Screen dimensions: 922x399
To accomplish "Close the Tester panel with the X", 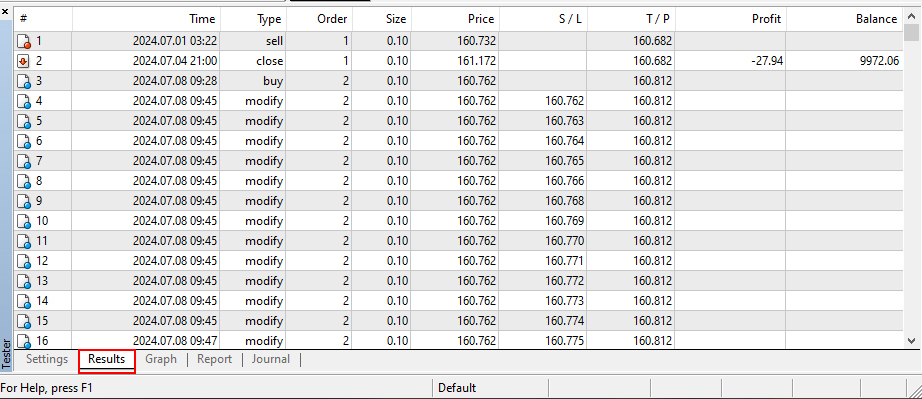I will coord(6,10).
